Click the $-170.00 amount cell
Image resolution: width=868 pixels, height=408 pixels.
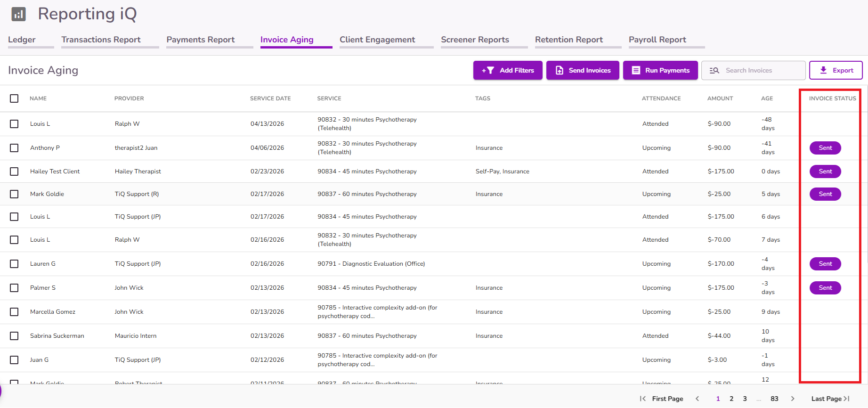[721, 264]
